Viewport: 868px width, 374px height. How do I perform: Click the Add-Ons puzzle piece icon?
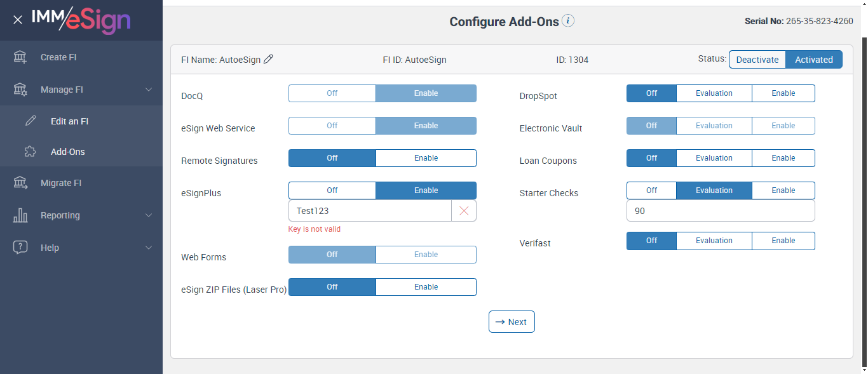[x=31, y=152]
